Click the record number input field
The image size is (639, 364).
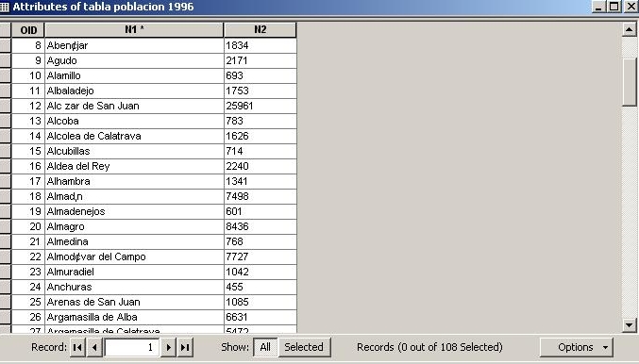point(131,347)
